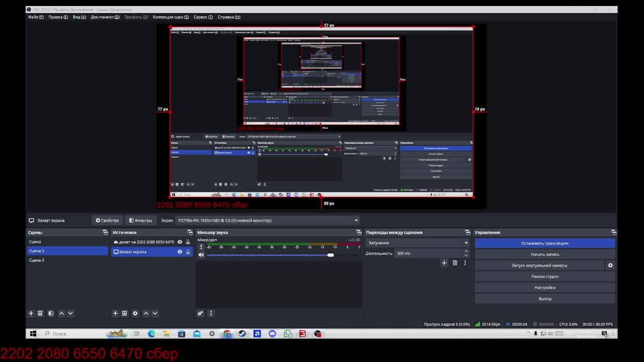
Task: Open the Windows Start menu
Action: [33, 333]
